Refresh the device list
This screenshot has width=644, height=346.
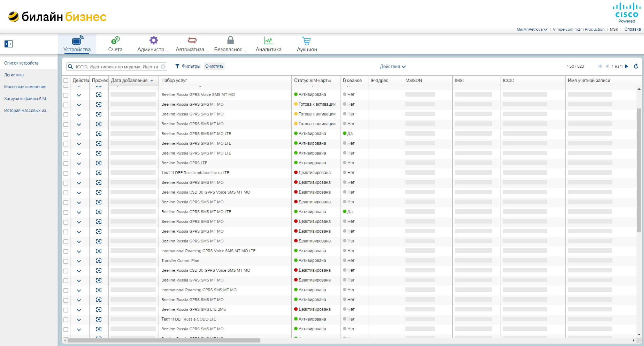(x=636, y=66)
